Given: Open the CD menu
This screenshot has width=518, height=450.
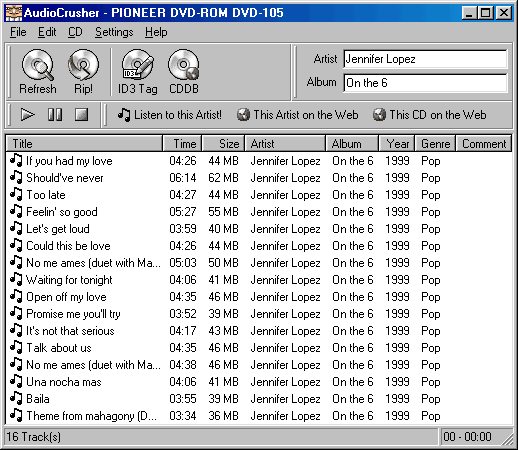Looking at the screenshot, I should 75,32.
